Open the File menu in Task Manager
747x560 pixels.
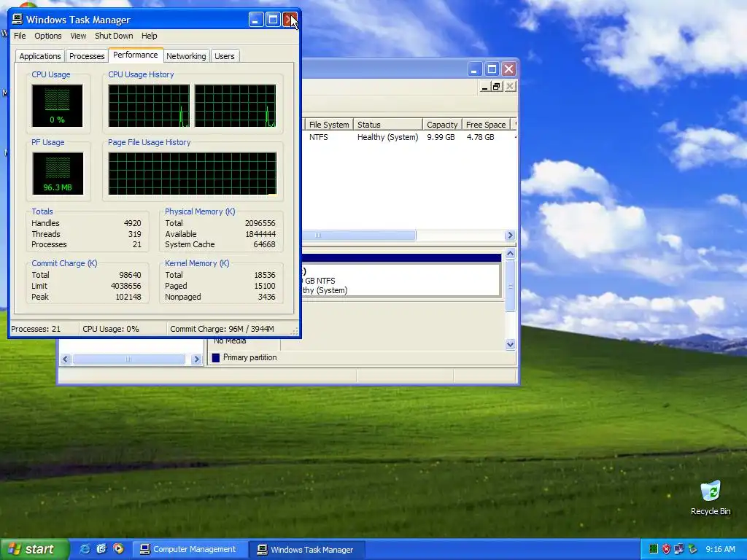(20, 36)
